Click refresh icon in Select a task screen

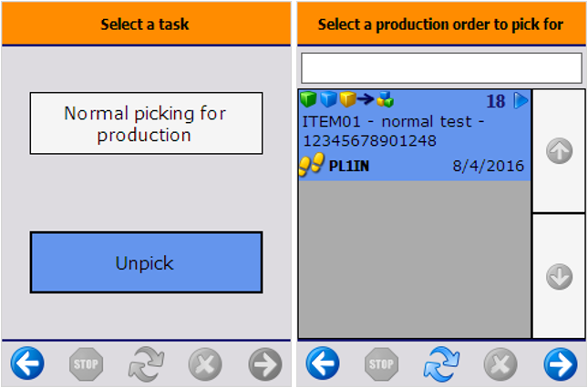pos(146,364)
